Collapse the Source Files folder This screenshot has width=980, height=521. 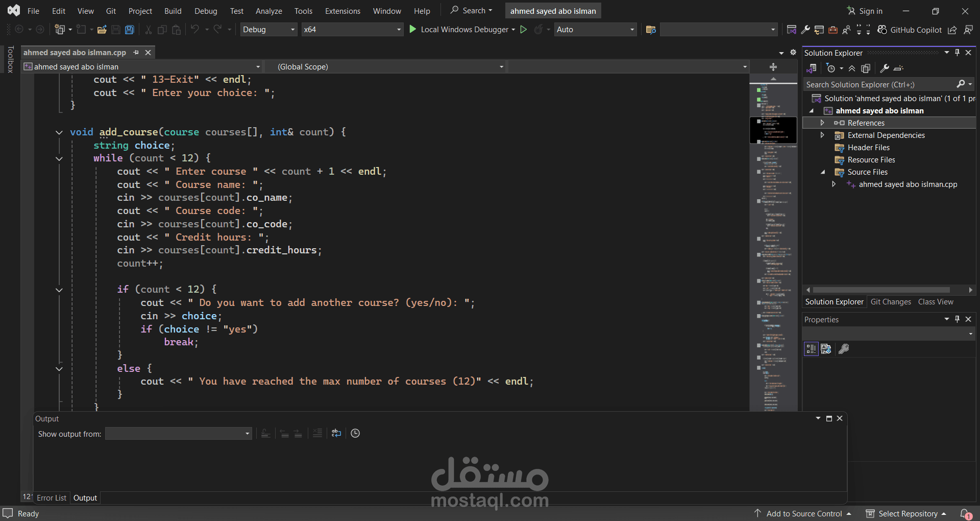click(822, 172)
